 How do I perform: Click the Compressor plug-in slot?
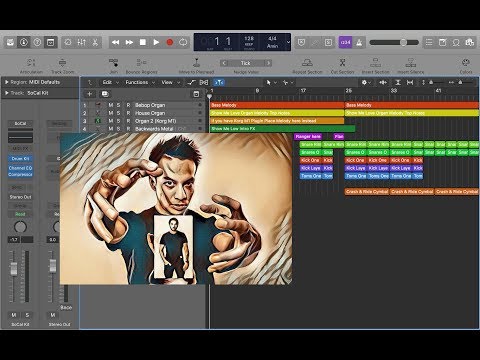pyautogui.click(x=20, y=174)
